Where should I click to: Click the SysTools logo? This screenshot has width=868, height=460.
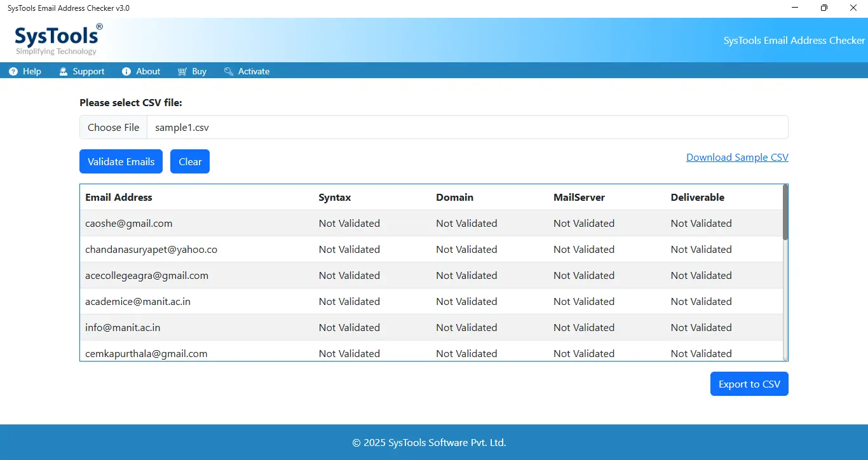click(x=58, y=40)
